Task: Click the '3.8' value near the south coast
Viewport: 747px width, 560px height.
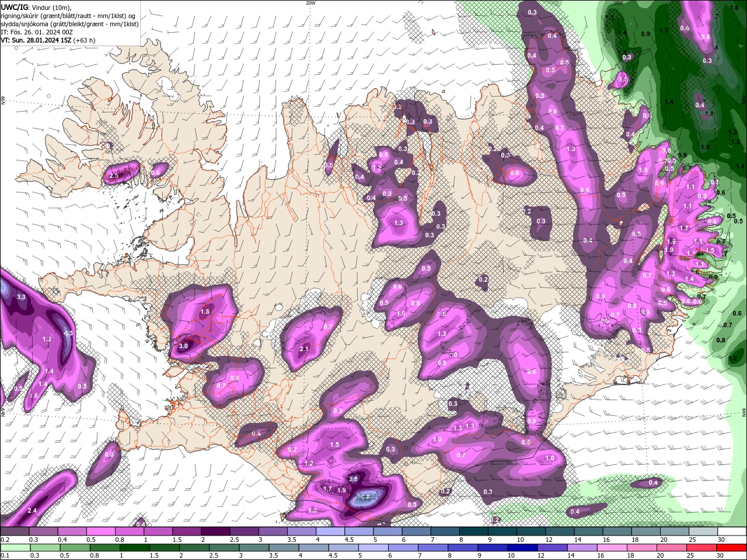Action: tap(353, 479)
